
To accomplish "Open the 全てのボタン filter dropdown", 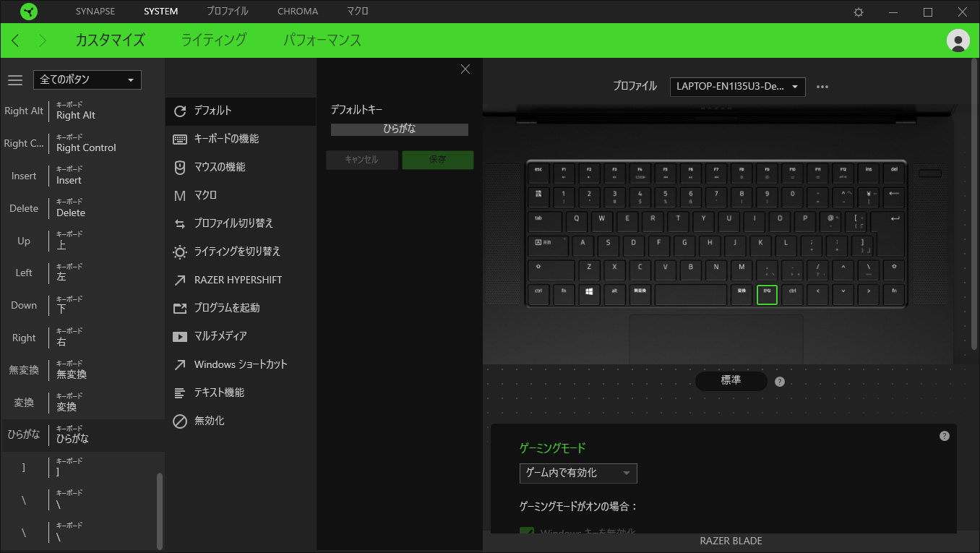I will [87, 80].
